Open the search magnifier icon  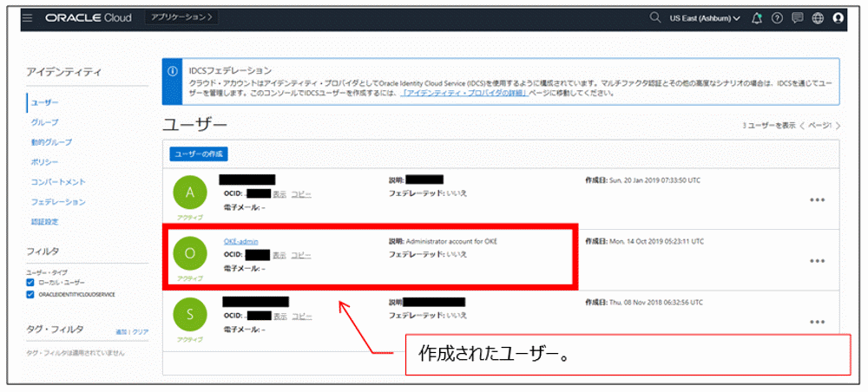coord(654,17)
